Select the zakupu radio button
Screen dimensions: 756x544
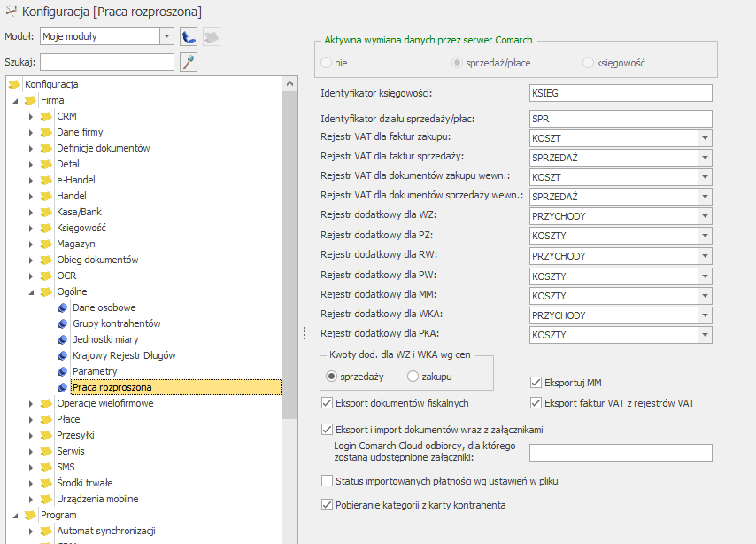click(413, 377)
